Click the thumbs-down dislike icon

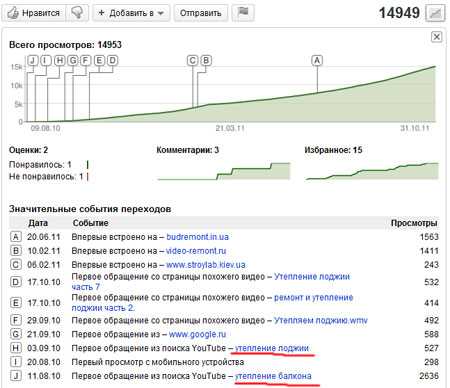77,13
